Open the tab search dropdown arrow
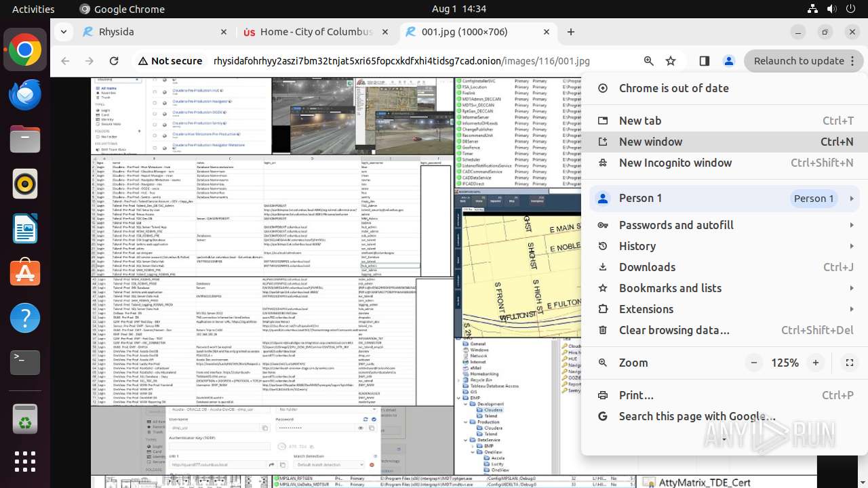The height and width of the screenshot is (488, 868). tap(63, 32)
